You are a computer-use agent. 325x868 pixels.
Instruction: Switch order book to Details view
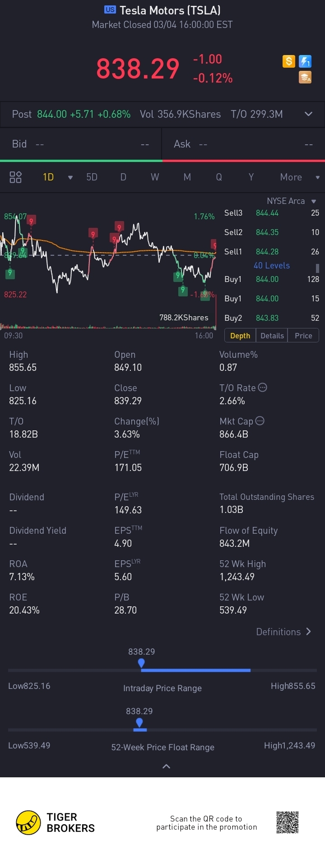272,336
